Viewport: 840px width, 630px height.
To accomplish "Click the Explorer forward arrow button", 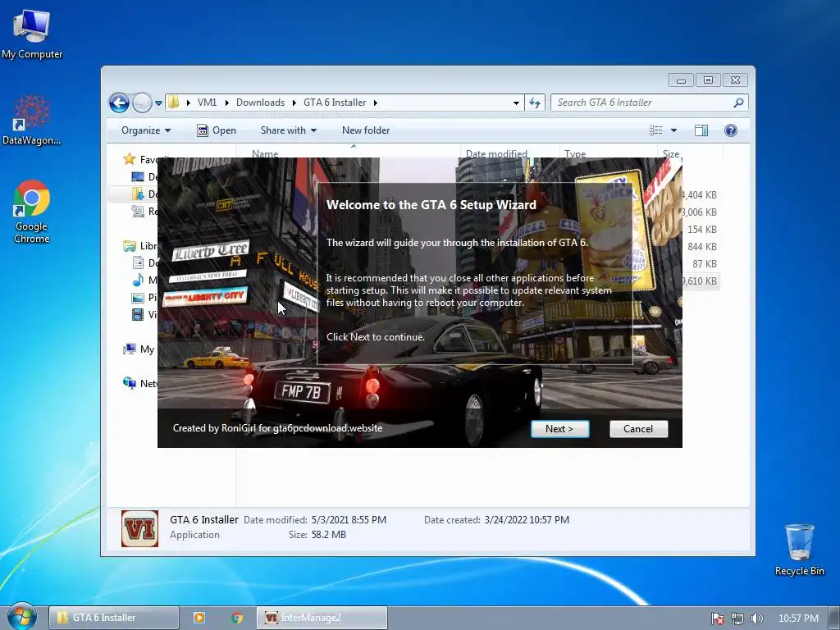I will 142,103.
